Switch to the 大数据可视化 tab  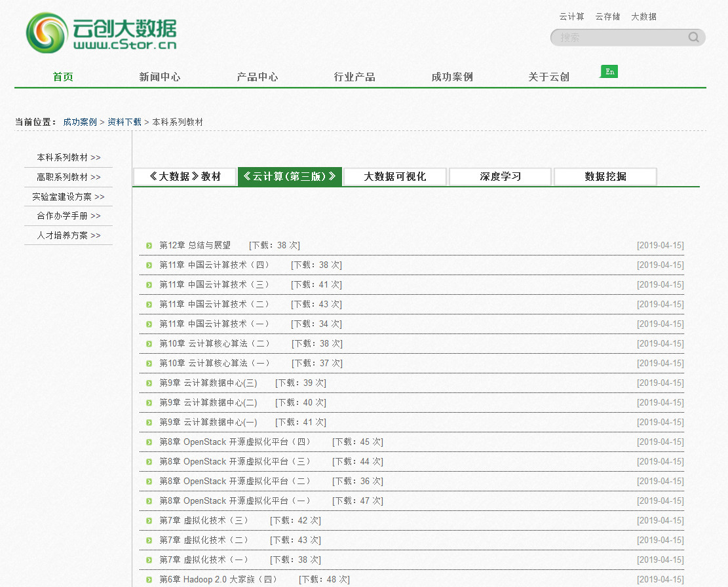point(394,177)
